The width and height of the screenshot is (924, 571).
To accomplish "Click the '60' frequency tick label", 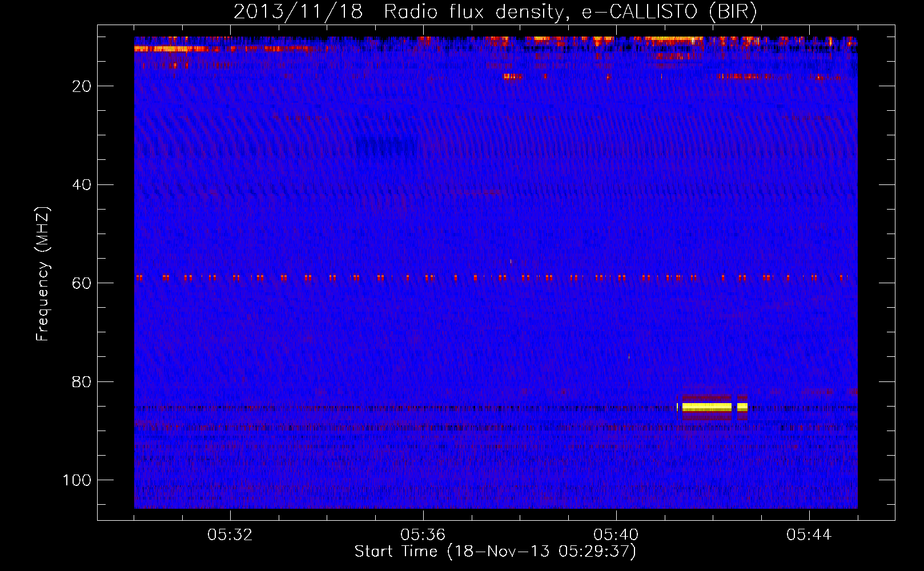I will coord(82,283).
